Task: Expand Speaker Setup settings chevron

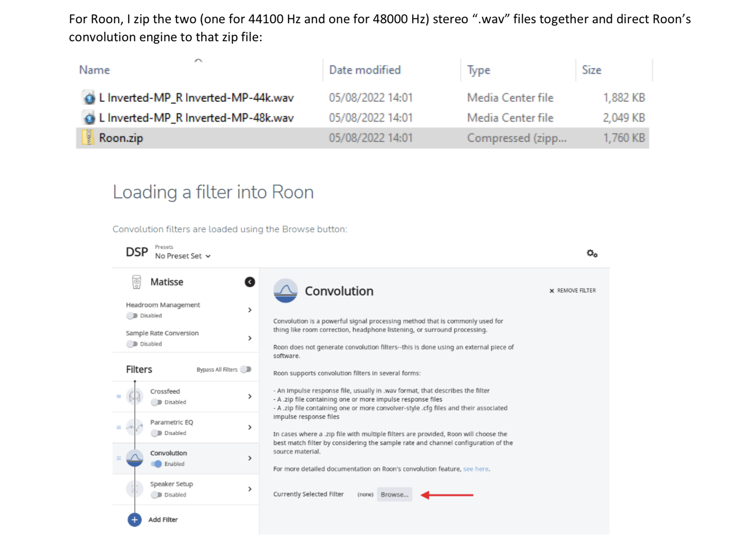Action: click(250, 489)
